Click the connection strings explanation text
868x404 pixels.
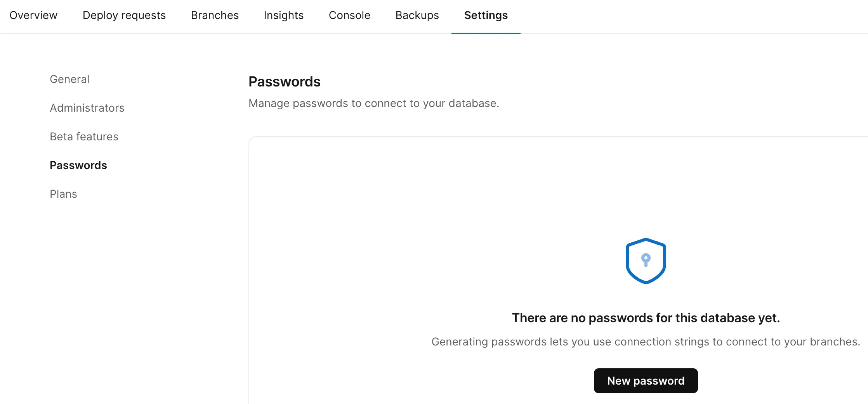pos(646,342)
